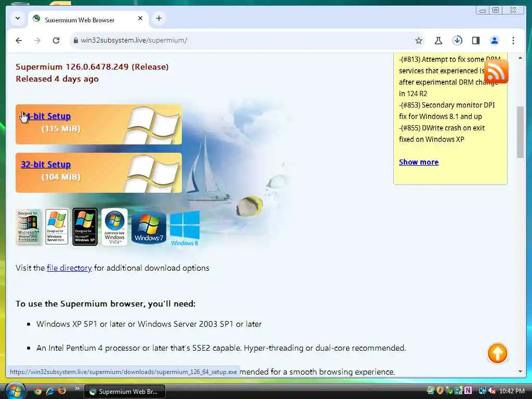
Task: Download the 64-bit Setup installer
Action: (46, 116)
